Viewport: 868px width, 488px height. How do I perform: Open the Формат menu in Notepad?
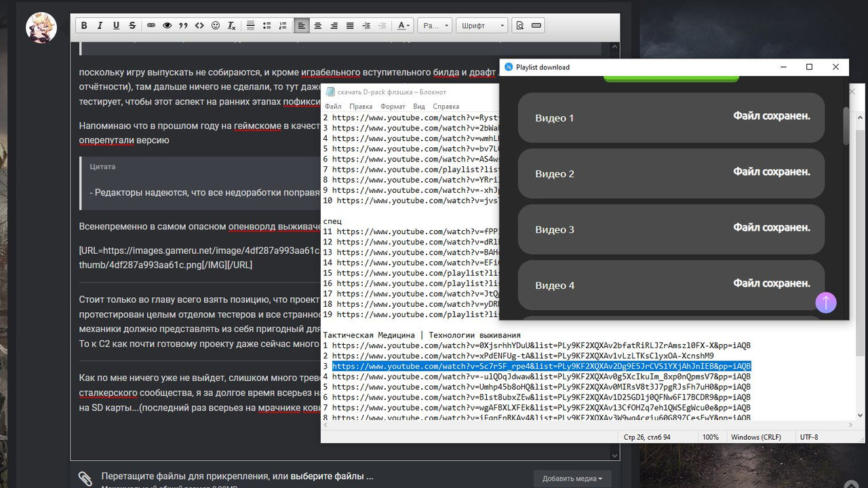pyautogui.click(x=393, y=107)
